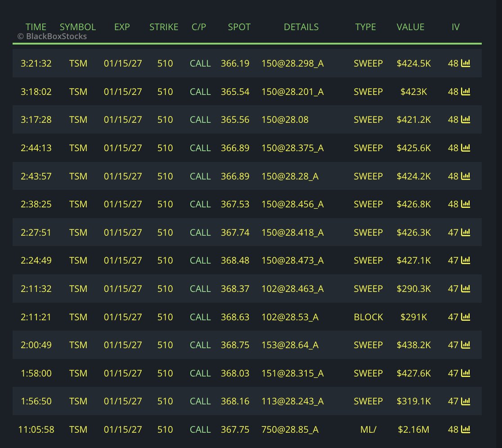Select the $427.6K value cell

[414, 373]
